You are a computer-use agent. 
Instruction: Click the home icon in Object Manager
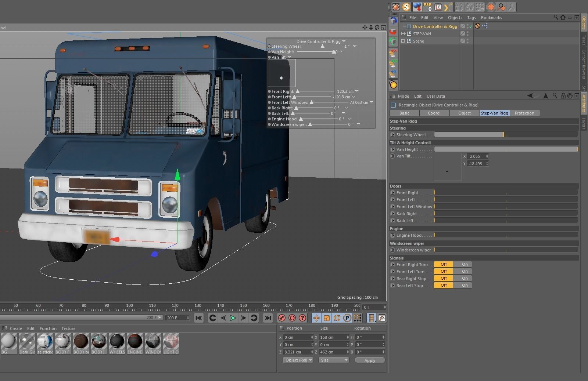tap(563, 17)
